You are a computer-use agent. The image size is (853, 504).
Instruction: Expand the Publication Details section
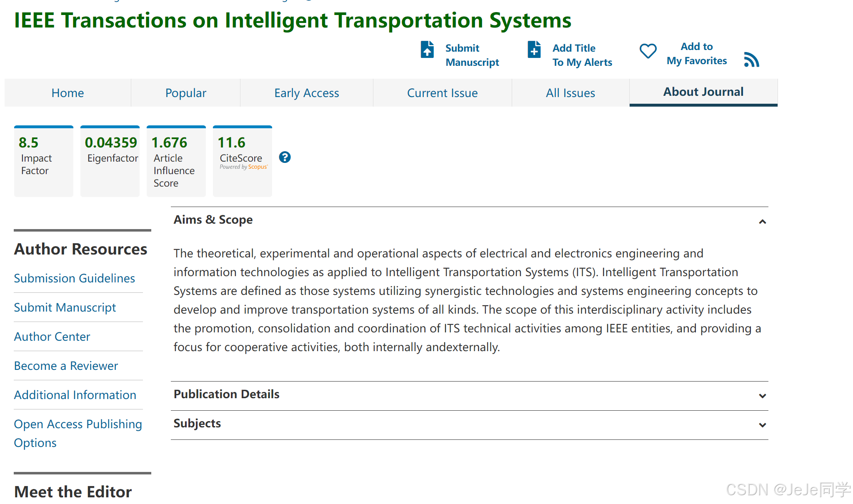tap(762, 396)
